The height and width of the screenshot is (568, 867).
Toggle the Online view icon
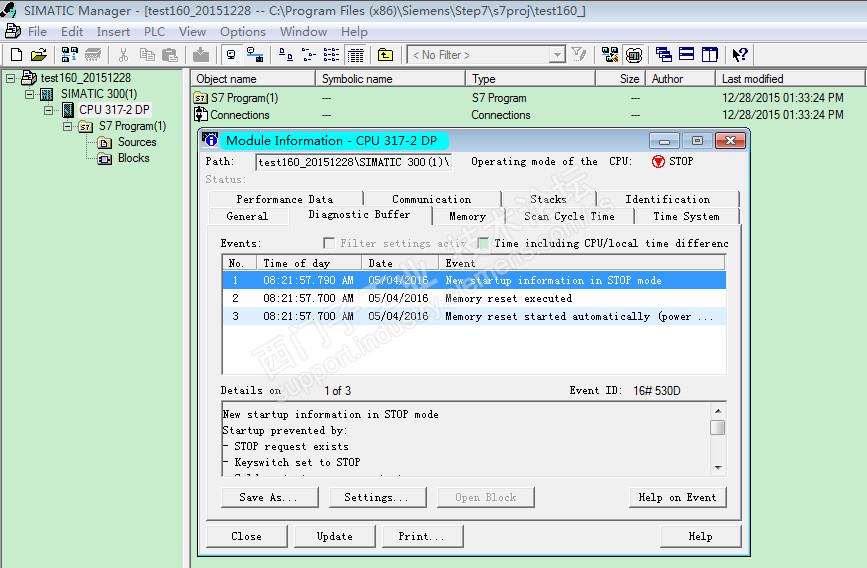click(231, 55)
